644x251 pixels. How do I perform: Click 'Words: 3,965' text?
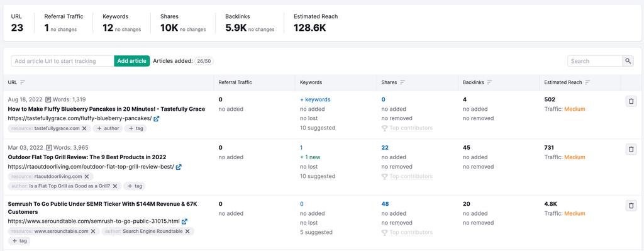(70, 147)
